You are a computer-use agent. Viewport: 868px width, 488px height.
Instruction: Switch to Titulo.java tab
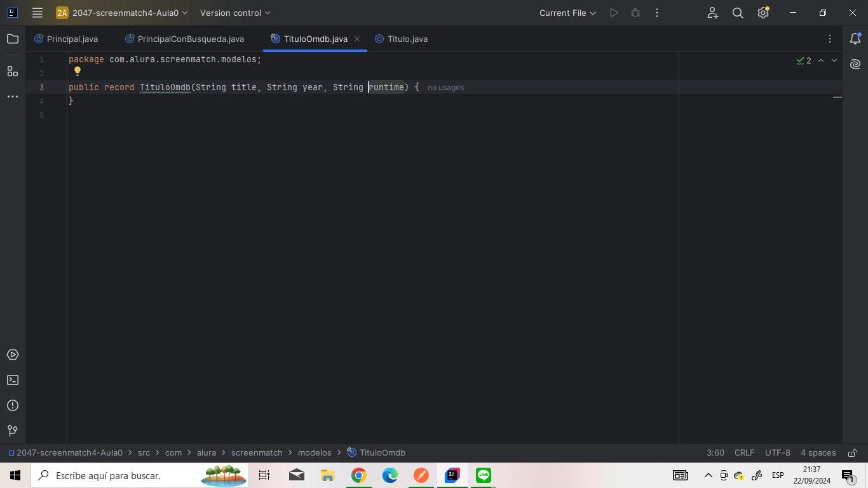[x=401, y=39]
